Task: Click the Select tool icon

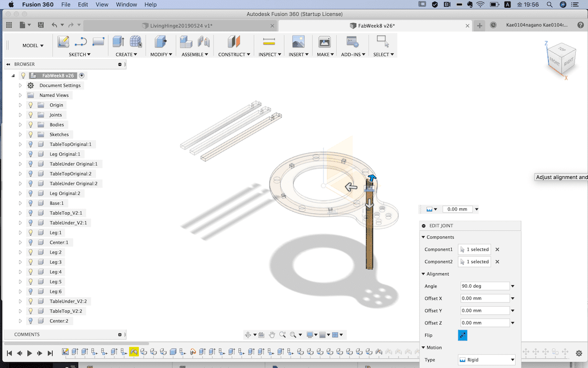Action: (383, 42)
